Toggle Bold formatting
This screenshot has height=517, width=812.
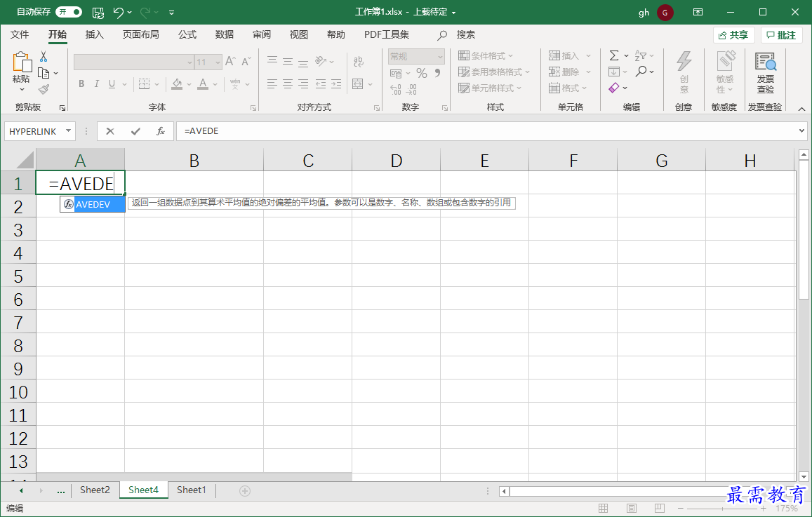(81, 84)
